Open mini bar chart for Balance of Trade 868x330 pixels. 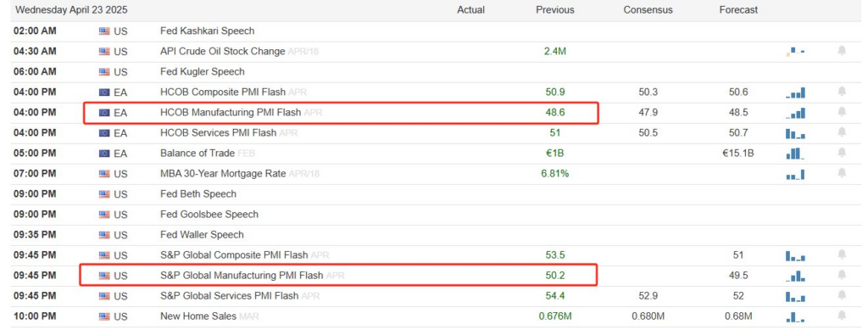coord(795,154)
